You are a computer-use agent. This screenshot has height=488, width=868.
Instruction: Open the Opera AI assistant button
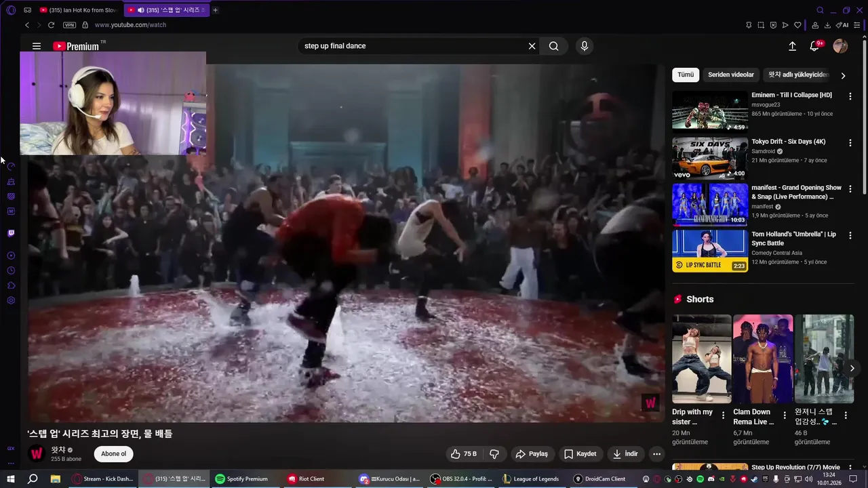[842, 25]
